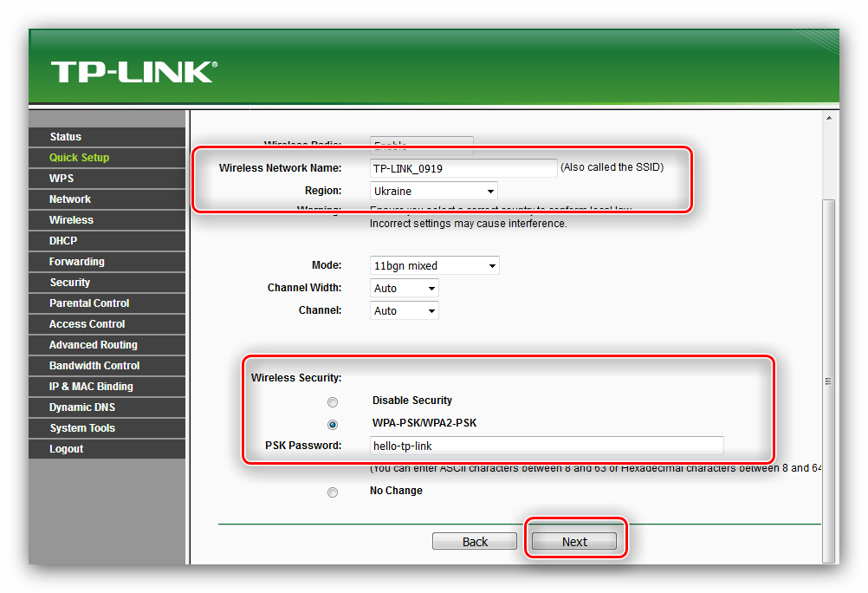Open Advanced Routing page
This screenshot has height=593, width=868.
pyautogui.click(x=107, y=345)
